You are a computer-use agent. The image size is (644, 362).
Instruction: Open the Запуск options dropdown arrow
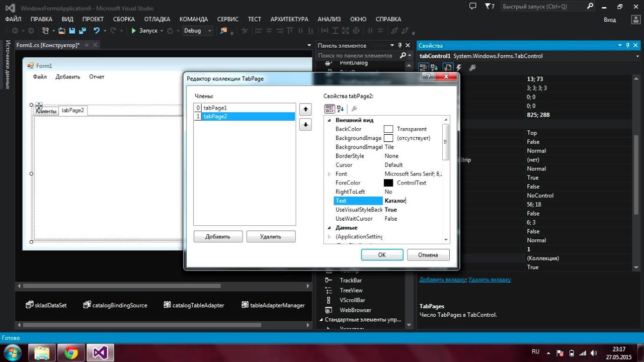click(x=162, y=31)
